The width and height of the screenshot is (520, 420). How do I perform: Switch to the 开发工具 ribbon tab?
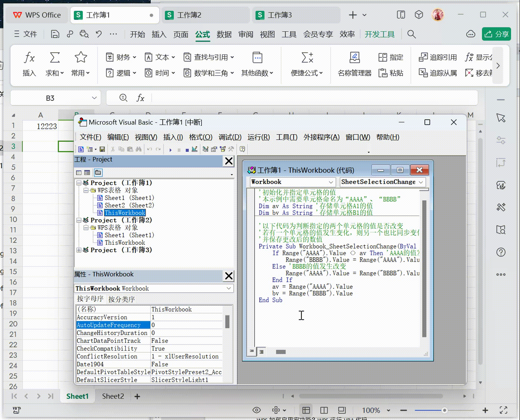coord(379,34)
